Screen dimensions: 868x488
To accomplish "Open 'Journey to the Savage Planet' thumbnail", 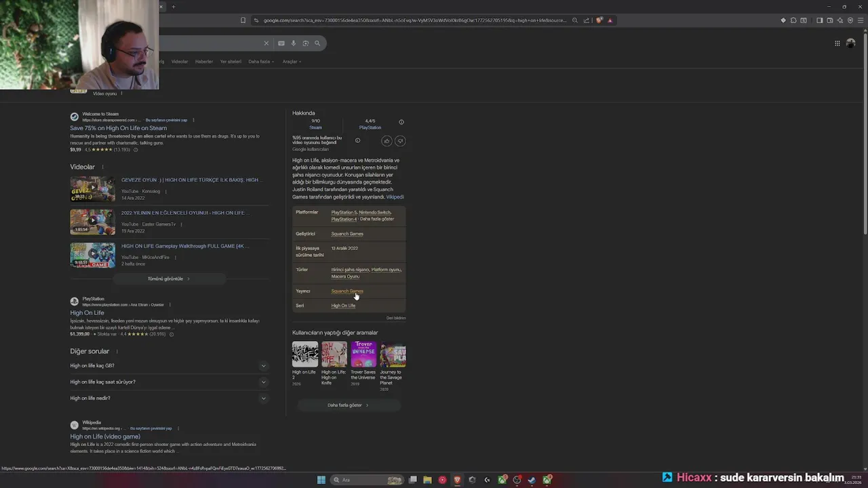I will [393, 354].
